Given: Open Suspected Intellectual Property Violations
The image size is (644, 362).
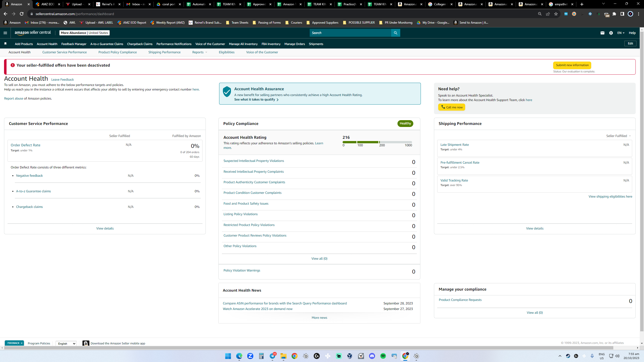Looking at the screenshot, I should coord(254,161).
